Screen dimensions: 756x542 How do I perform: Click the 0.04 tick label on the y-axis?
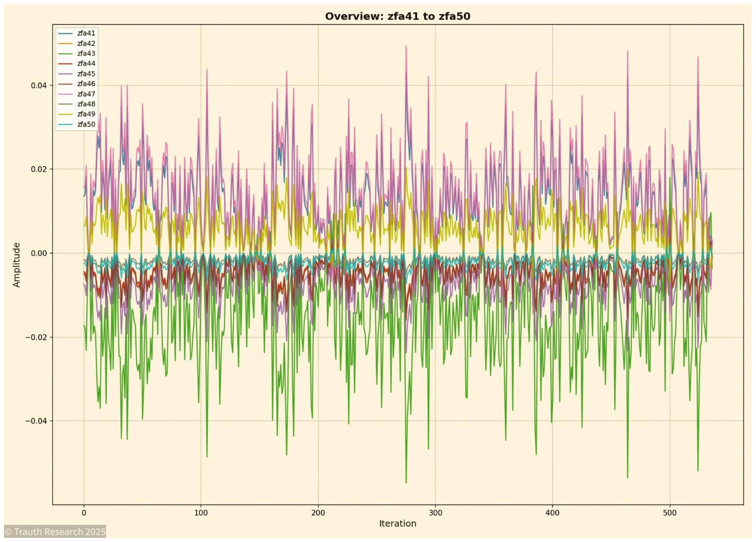click(x=39, y=85)
